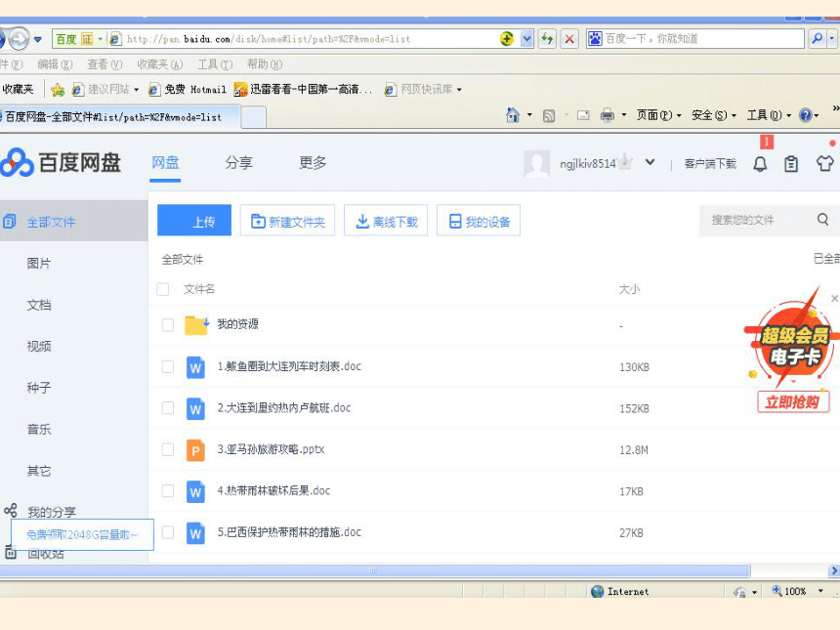The width and height of the screenshot is (840, 630).
Task: Click the 迅雷看看 favorites bar link
Action: (303, 90)
